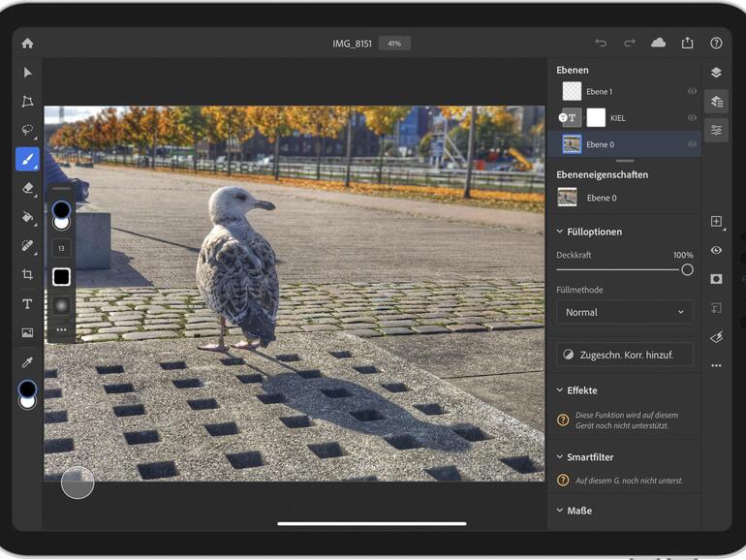The width and height of the screenshot is (746, 560).
Task: Select the Text tool
Action: click(27, 303)
